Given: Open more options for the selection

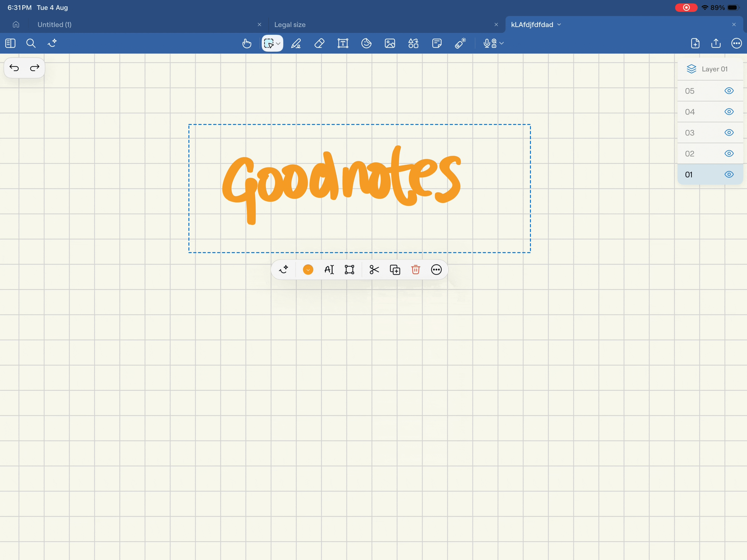Looking at the screenshot, I should point(436,269).
